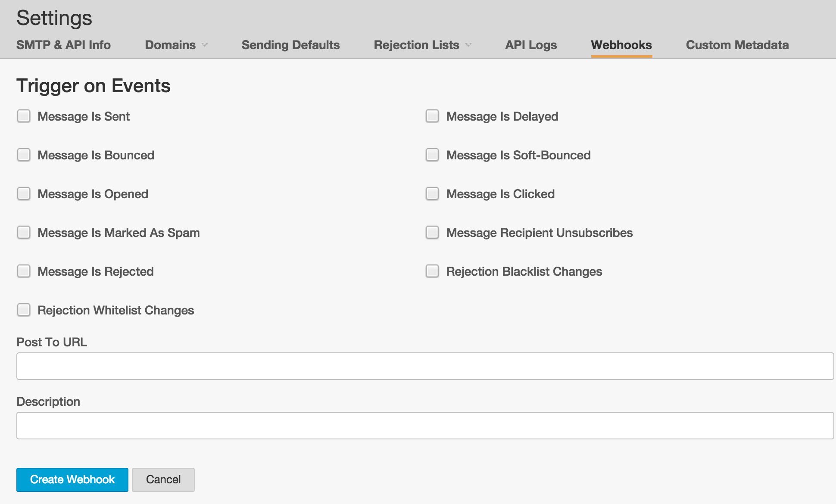836x504 pixels.
Task: Select the Custom Metadata tab
Action: point(737,45)
